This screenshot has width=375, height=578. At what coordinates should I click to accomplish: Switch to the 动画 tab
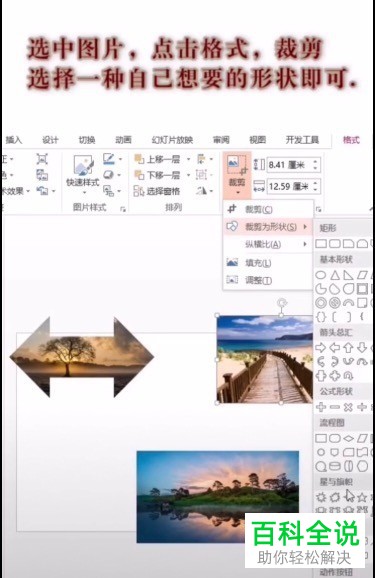pyautogui.click(x=123, y=140)
